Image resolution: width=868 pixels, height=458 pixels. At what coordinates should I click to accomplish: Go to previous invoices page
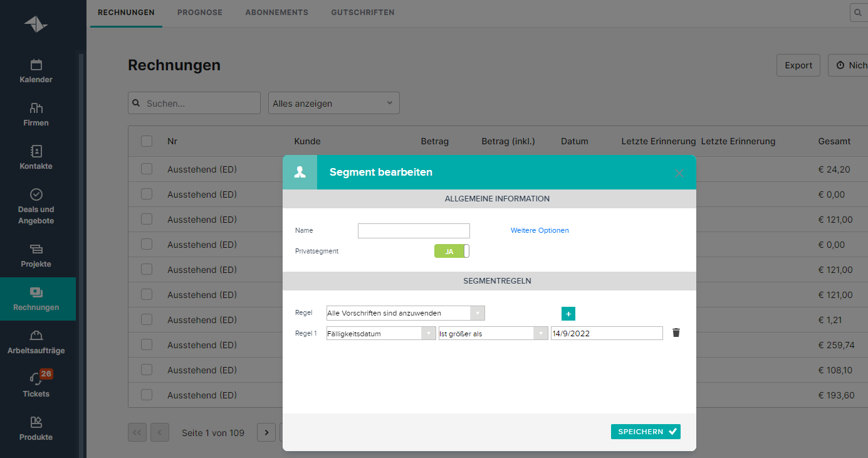160,432
